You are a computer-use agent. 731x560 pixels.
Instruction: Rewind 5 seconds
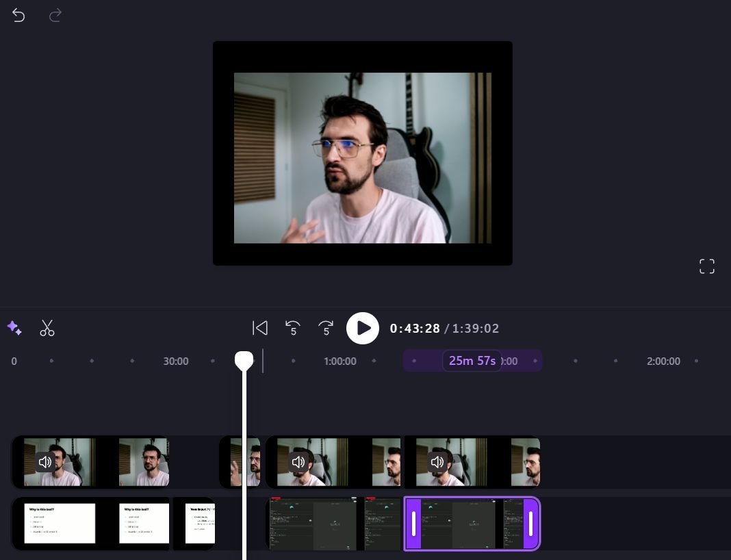pyautogui.click(x=293, y=328)
